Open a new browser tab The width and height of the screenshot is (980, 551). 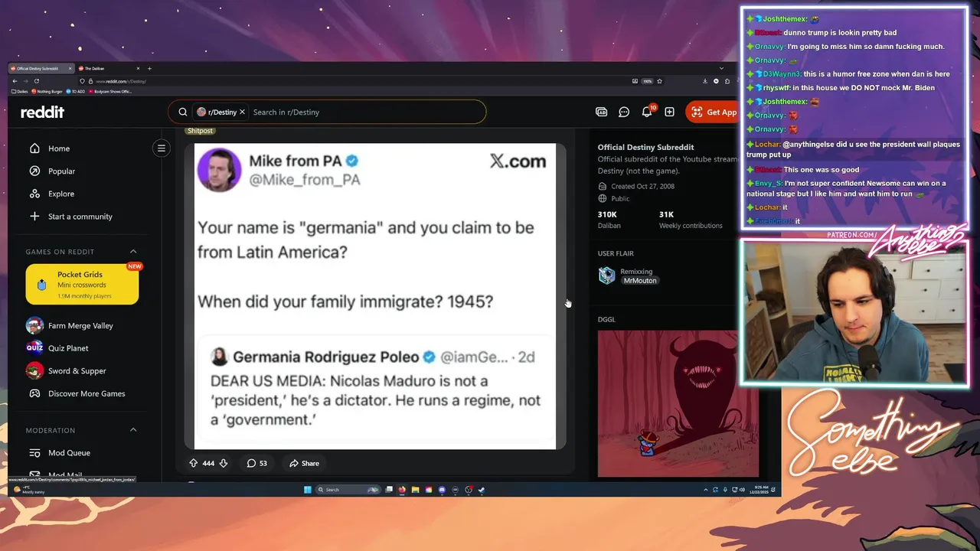[149, 68]
